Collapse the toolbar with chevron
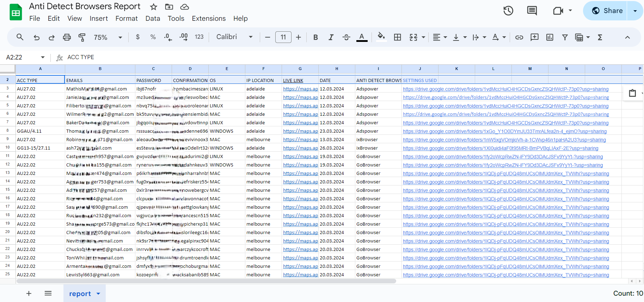644x302 pixels. (x=627, y=37)
